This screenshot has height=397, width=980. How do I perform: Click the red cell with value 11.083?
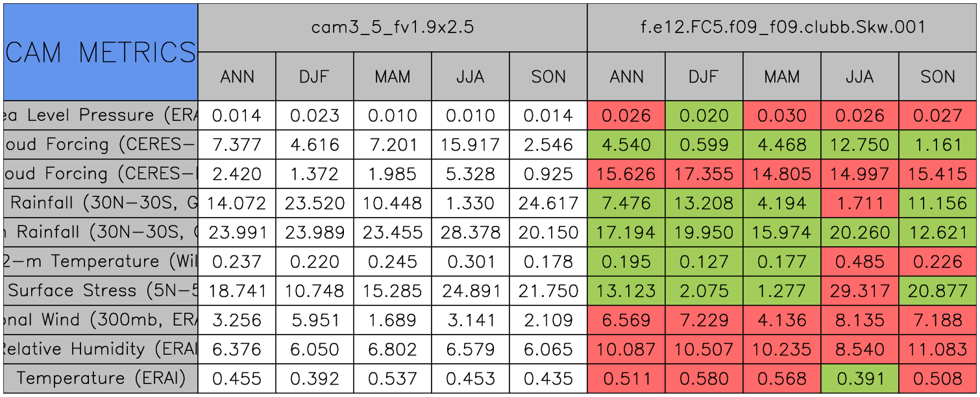point(937,349)
